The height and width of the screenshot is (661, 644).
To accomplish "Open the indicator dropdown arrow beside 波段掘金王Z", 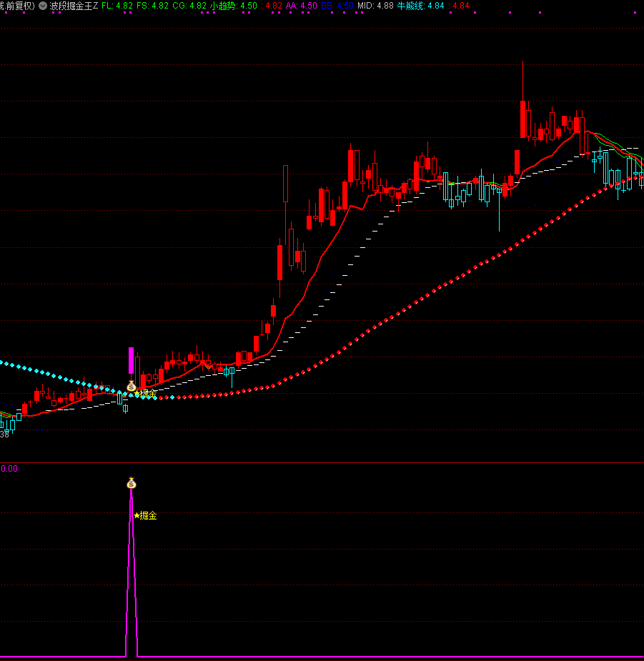I will (43, 6).
